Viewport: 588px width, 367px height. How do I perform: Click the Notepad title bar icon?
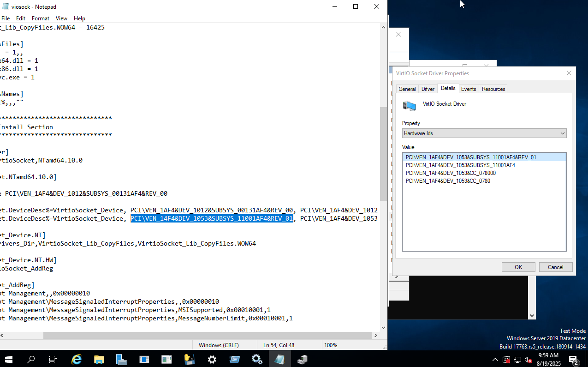pos(6,6)
